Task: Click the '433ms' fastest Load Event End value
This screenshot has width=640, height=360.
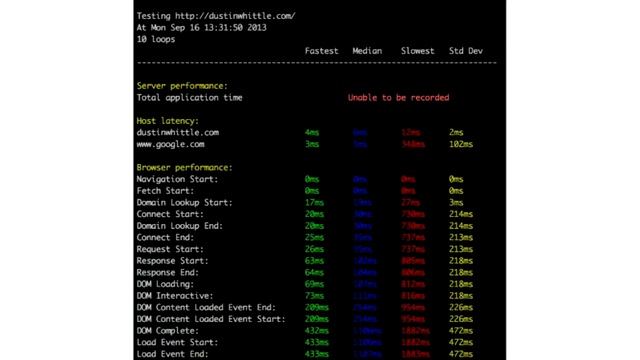Action: pyautogui.click(x=317, y=354)
